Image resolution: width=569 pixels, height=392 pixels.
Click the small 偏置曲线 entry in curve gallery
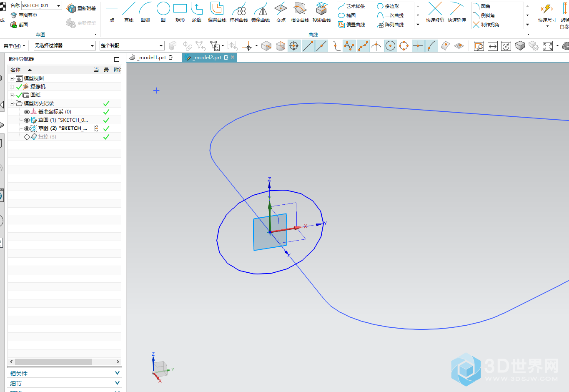click(352, 25)
